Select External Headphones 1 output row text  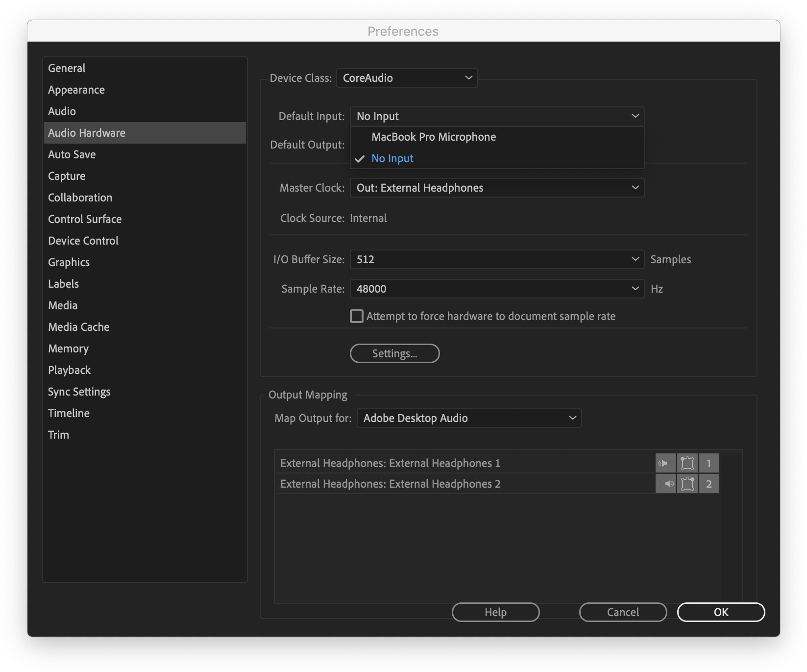click(x=391, y=463)
